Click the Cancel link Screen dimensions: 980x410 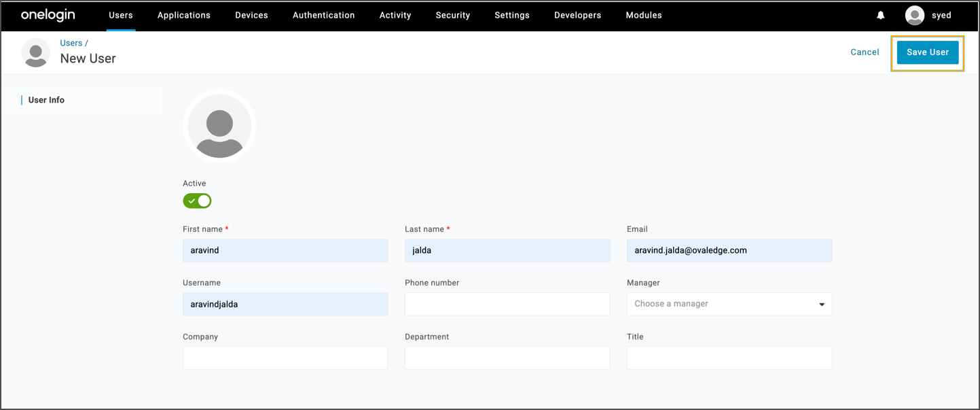865,52
